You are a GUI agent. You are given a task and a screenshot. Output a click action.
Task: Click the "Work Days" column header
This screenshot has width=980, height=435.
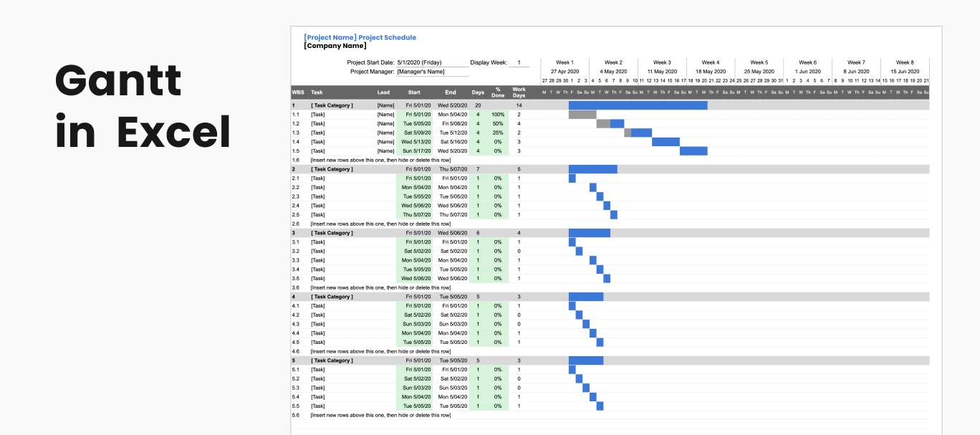519,92
